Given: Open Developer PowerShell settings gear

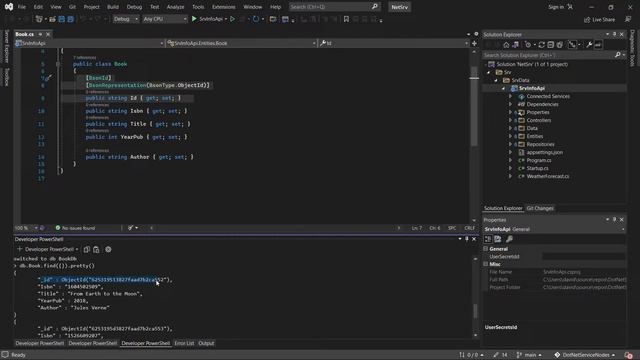Looking at the screenshot, I should tap(108, 249).
